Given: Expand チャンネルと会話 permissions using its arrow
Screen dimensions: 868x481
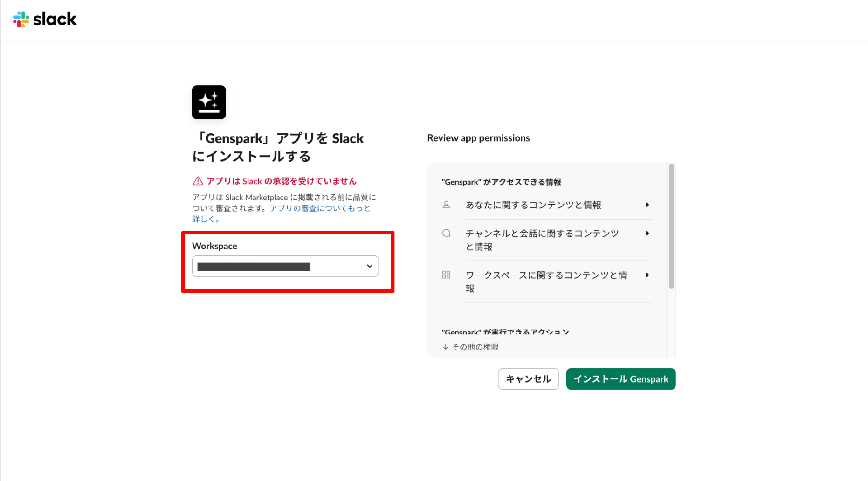Looking at the screenshot, I should point(647,234).
